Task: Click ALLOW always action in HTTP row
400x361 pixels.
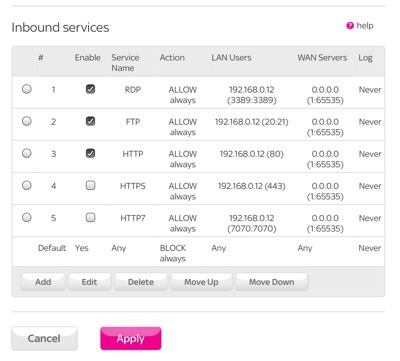Action: click(183, 159)
